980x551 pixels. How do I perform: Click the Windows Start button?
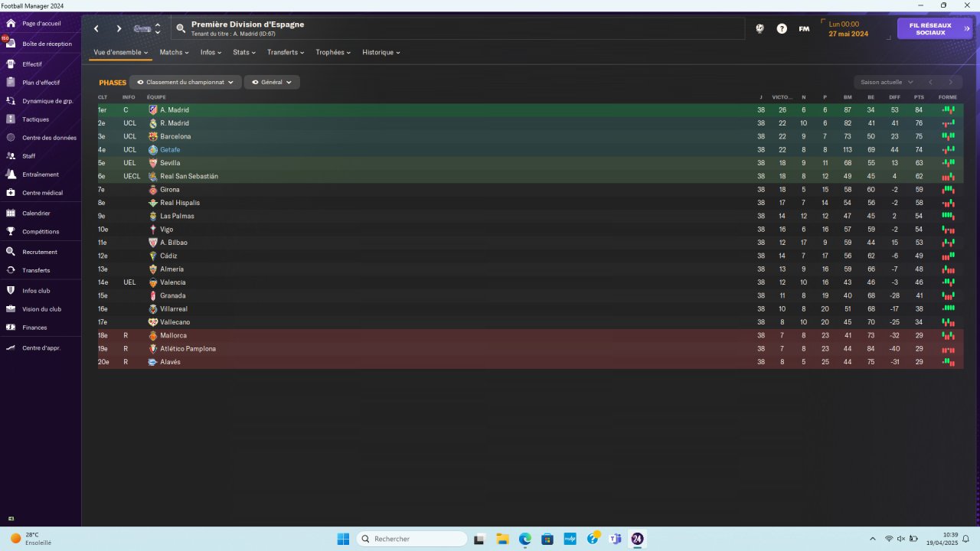coord(343,539)
